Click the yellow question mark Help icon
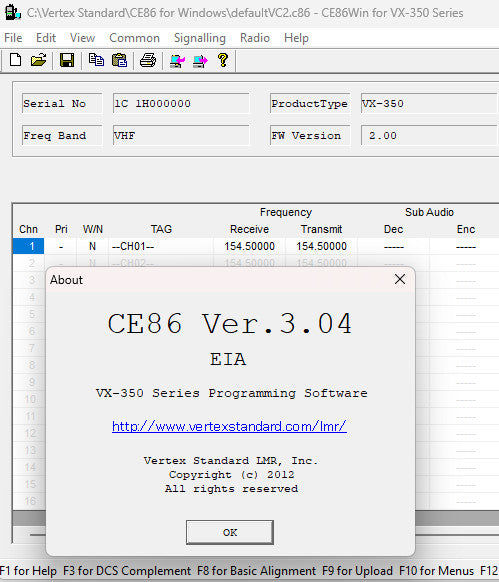Screen dimensions: 499x582 point(223,60)
